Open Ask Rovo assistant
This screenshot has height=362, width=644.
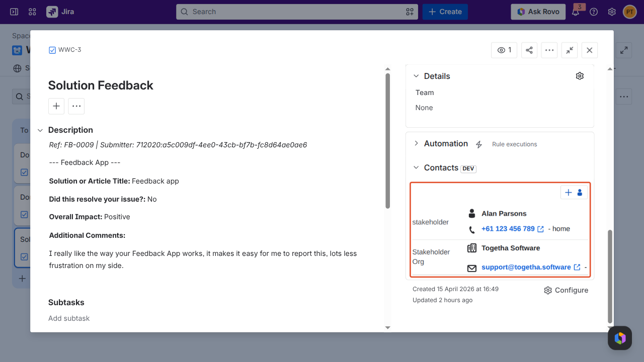pos(538,12)
